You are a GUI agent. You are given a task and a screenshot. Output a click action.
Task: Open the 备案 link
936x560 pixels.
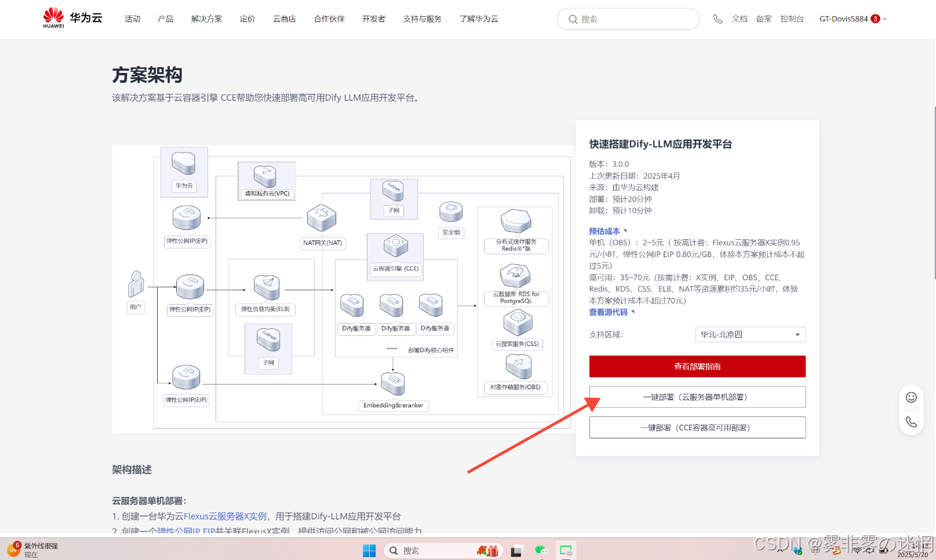coord(764,19)
